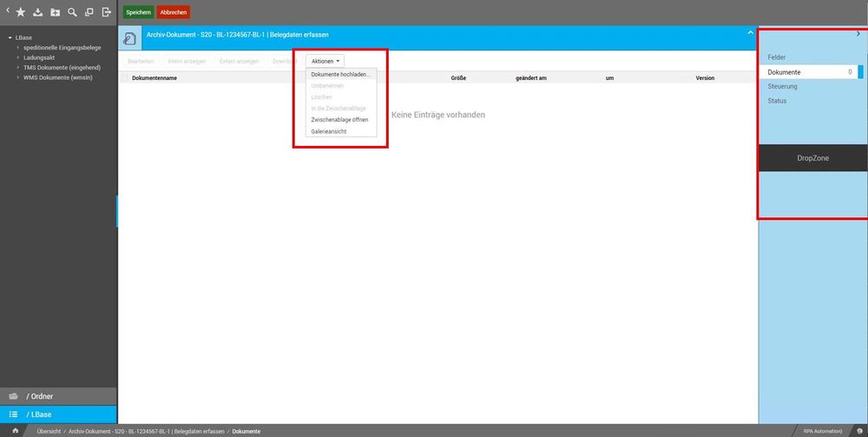Image resolution: width=868 pixels, height=437 pixels.
Task: Select Ladungsakt tree item
Action: coord(39,57)
